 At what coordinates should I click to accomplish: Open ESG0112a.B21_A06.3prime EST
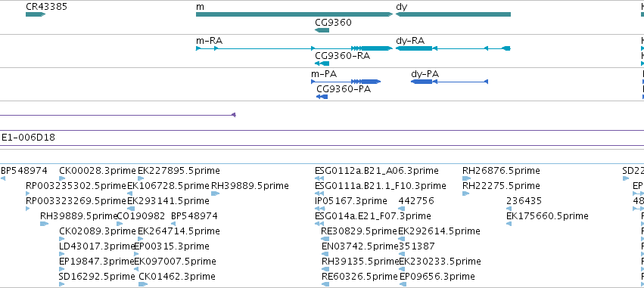377,171
